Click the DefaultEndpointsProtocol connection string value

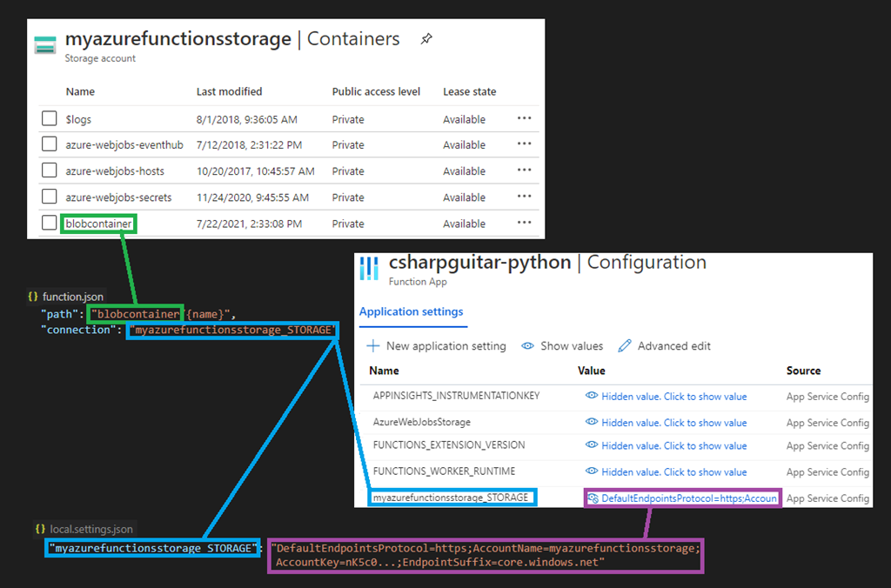[688, 498]
